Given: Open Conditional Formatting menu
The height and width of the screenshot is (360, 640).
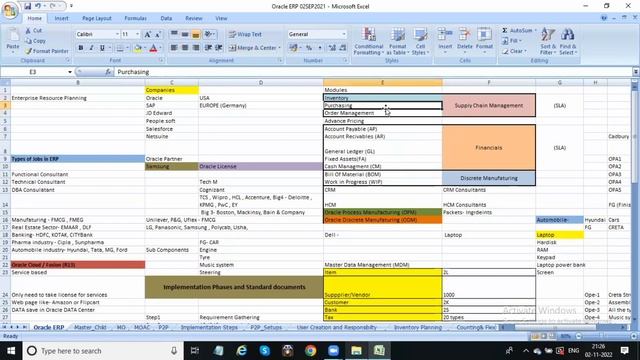Looking at the screenshot, I should tap(369, 41).
